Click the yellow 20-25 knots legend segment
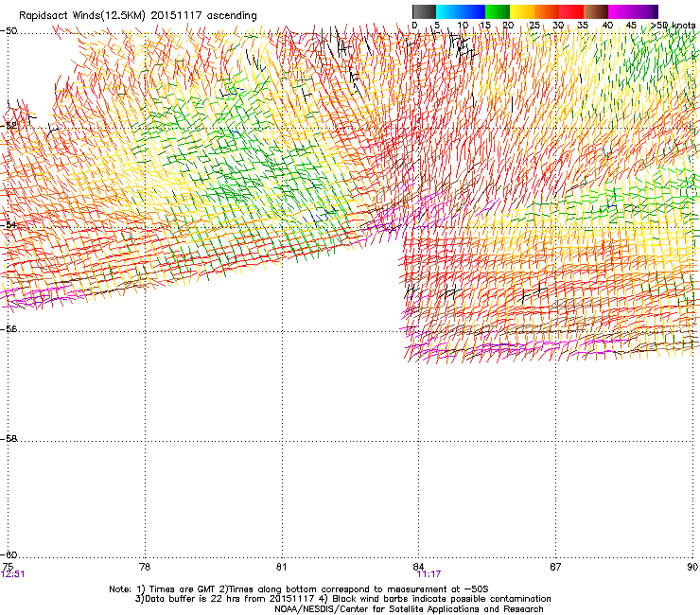The image size is (700, 615). click(522, 11)
